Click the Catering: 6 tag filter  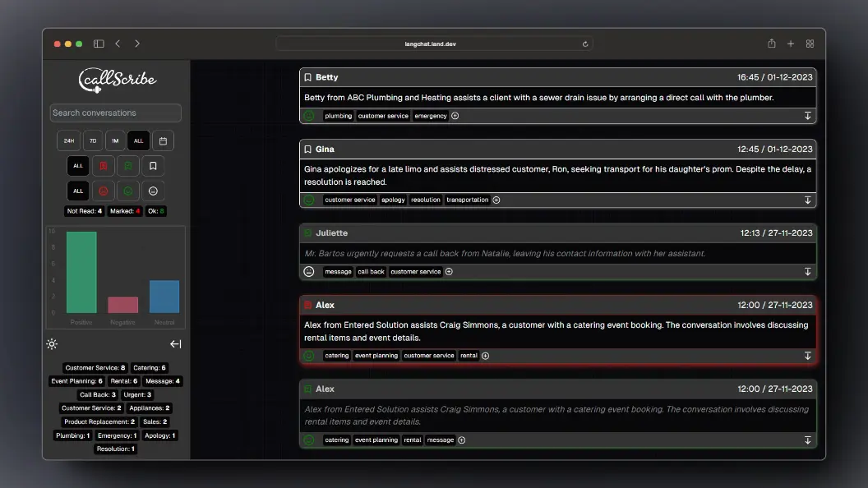pyautogui.click(x=150, y=368)
